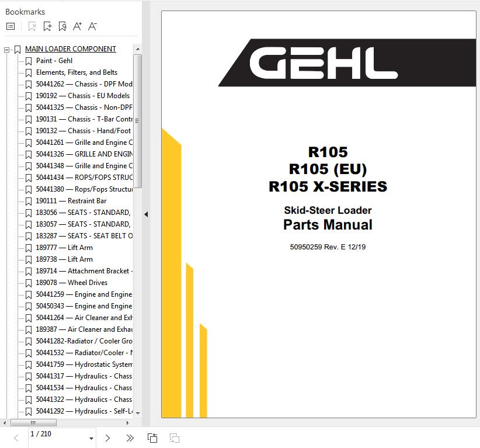The width and height of the screenshot is (480, 448).
Task: Click the bookmarks vertical scrollbar thumb
Action: 138,121
